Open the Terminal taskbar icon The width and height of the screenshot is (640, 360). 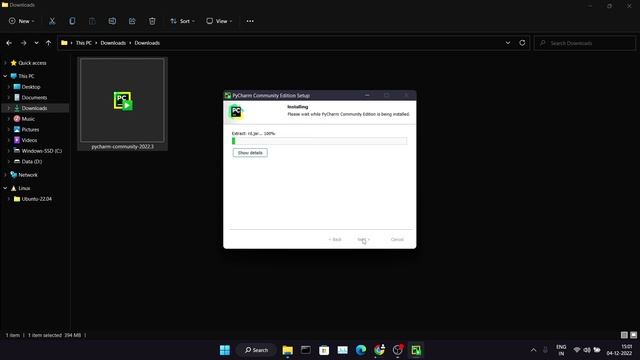click(x=306, y=350)
